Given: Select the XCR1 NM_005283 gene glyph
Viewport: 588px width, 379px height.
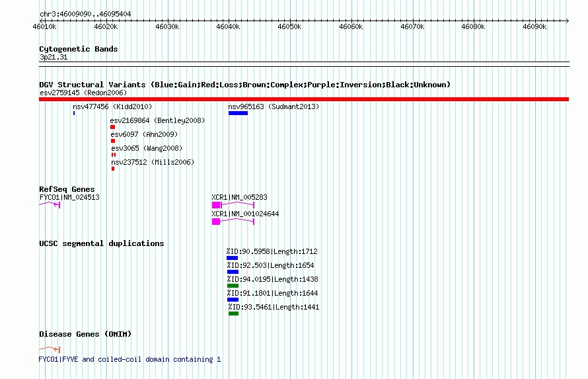Looking at the screenshot, I should click(233, 205).
